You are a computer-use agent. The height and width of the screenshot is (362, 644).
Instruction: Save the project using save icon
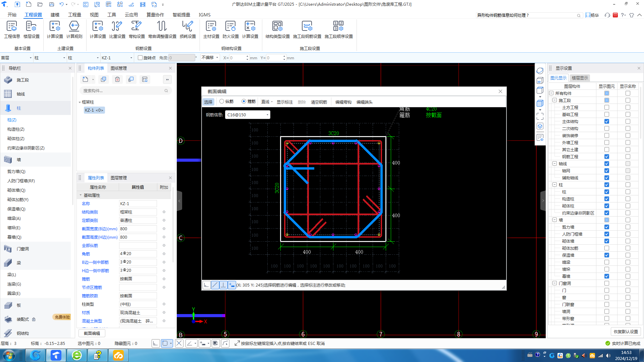coord(51,4)
